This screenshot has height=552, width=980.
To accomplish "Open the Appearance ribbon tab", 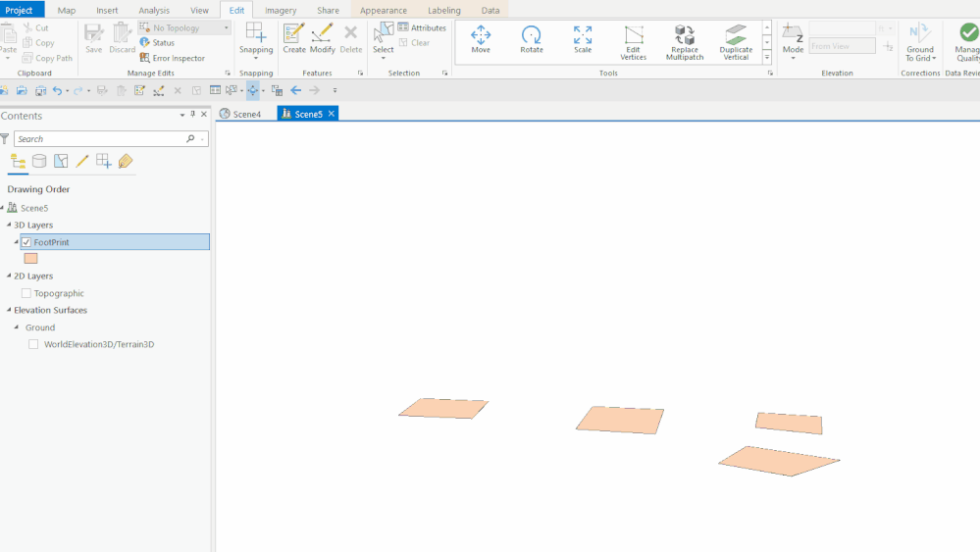I will [x=384, y=10].
